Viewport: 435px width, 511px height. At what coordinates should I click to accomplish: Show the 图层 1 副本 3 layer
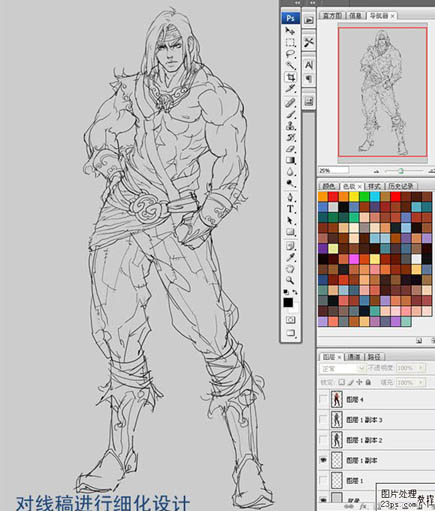point(323,419)
